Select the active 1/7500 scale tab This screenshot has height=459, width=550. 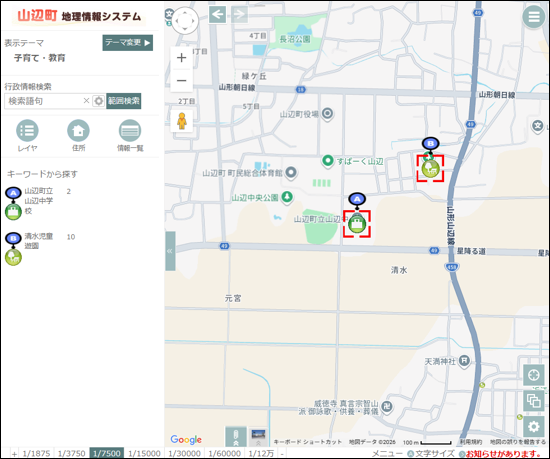click(107, 453)
